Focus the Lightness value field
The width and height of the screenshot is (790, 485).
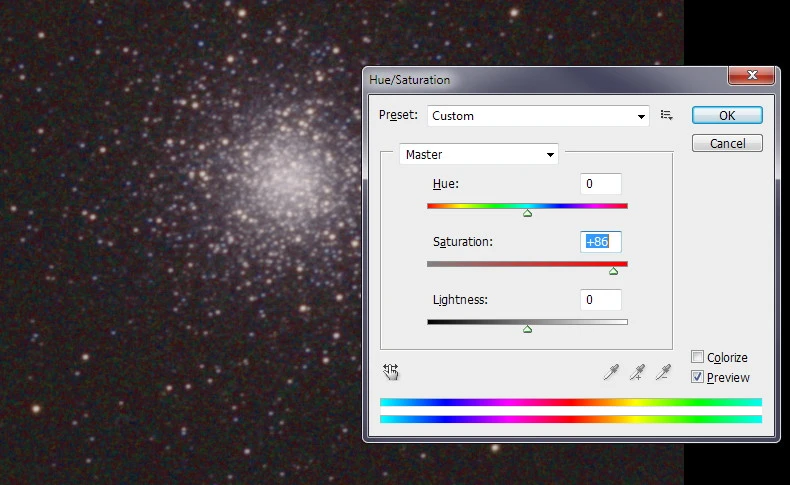(x=600, y=300)
